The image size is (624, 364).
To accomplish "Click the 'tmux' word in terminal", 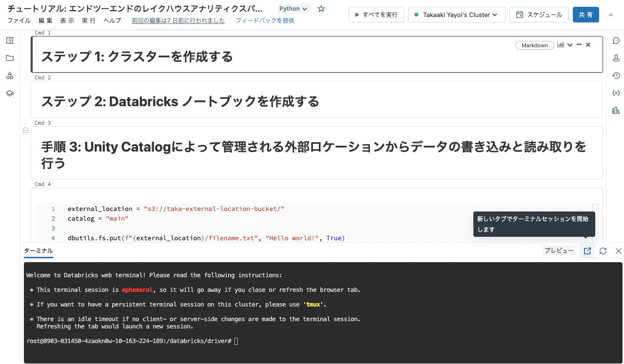I will [313, 304].
